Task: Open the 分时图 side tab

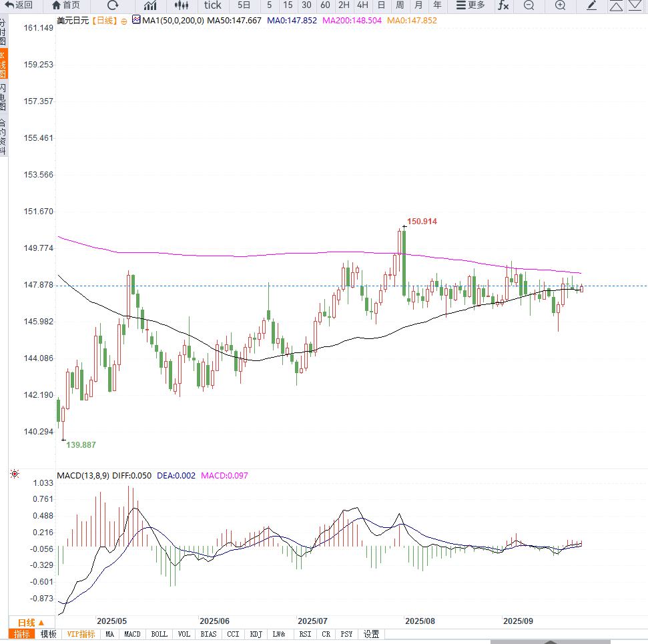Action: coord(3,31)
